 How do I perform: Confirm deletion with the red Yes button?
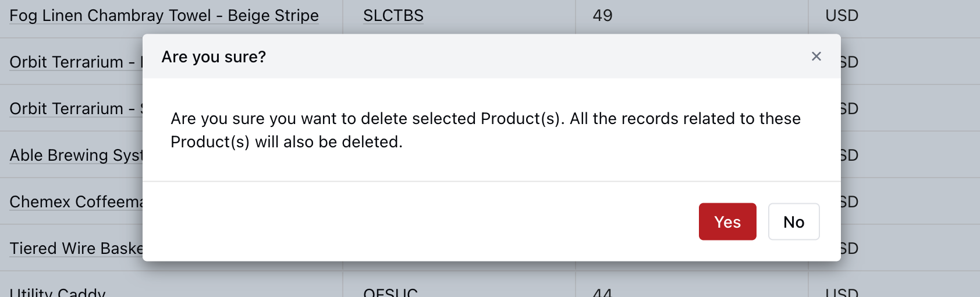coord(727,222)
